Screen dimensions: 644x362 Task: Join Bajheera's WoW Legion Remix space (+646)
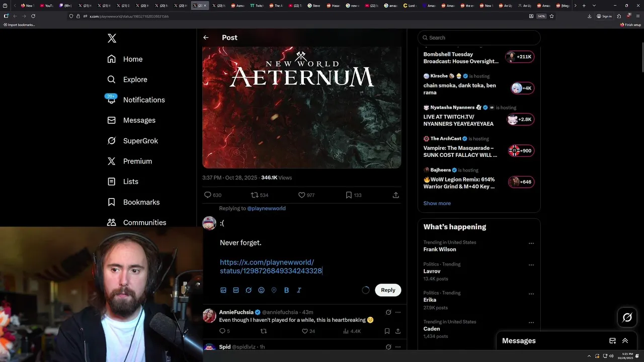click(x=520, y=182)
